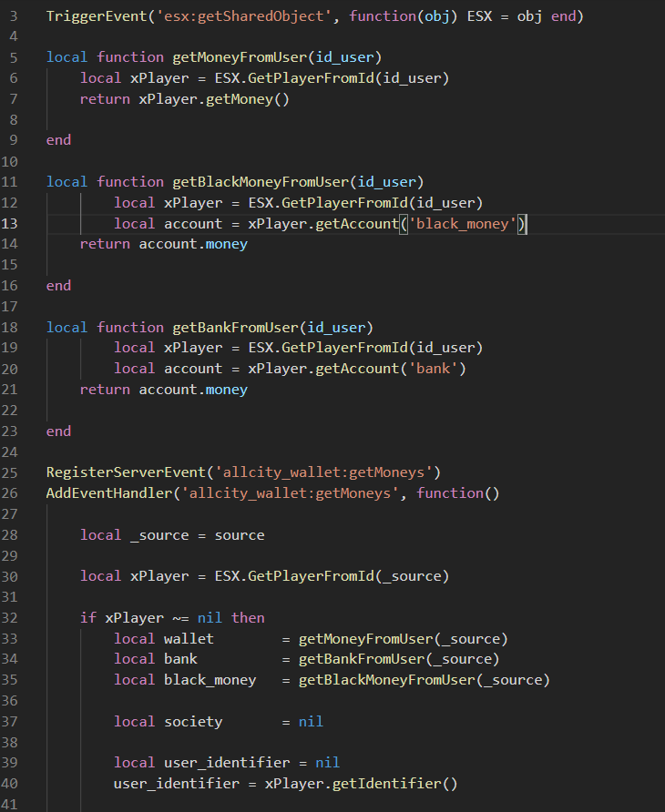Image resolution: width=665 pixels, height=812 pixels.
Task: Click the 'allcity_wallet:getMoneys' string on line 26
Action: [x=290, y=493]
